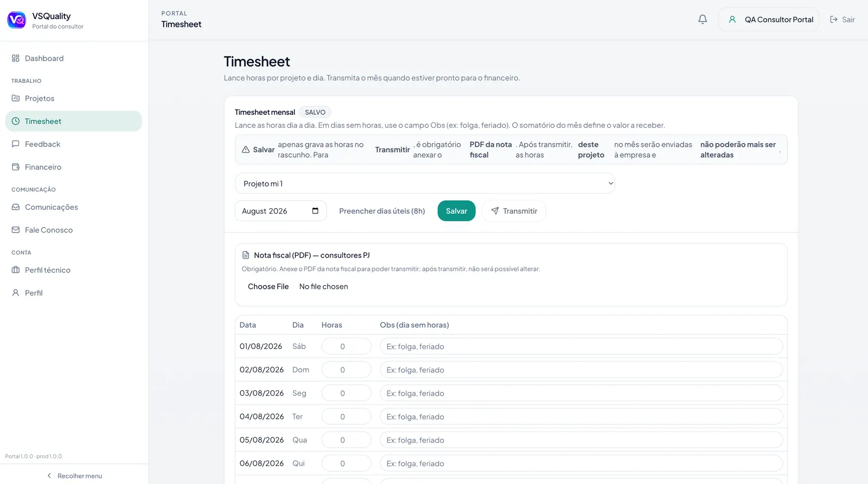
Task: Open the Dashboard menu item
Action: pos(74,58)
